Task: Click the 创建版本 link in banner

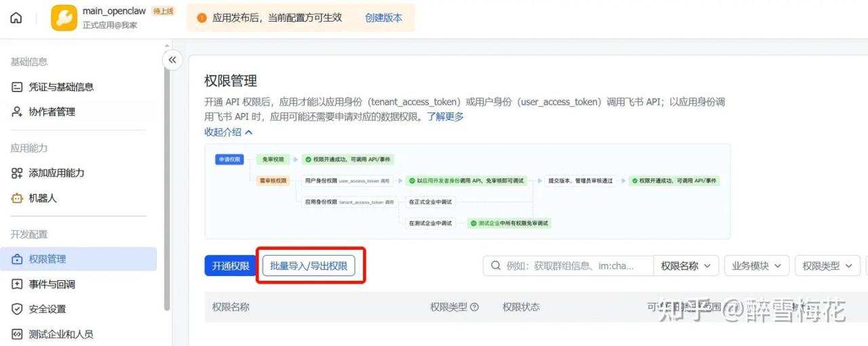Action: coord(383,18)
